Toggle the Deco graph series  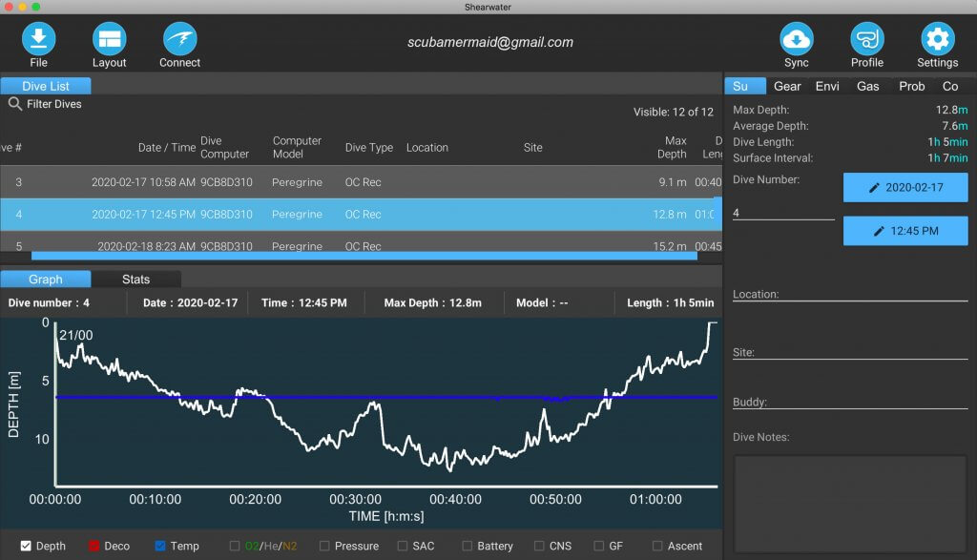click(x=94, y=546)
